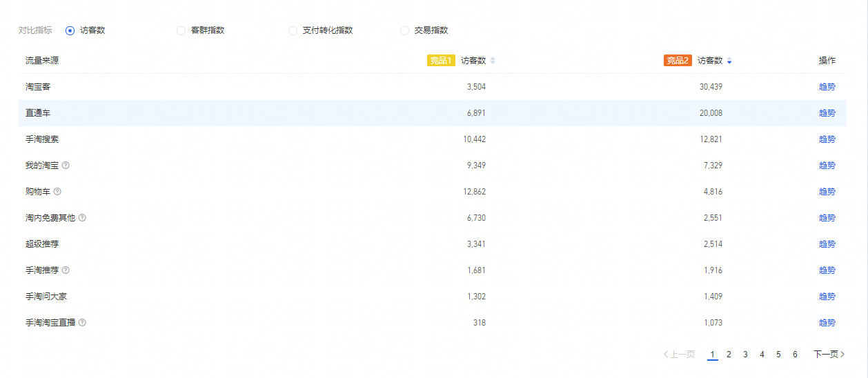Click help icon next to 手淘淘宝直播
This screenshot has height=378, width=868.
(x=82, y=323)
